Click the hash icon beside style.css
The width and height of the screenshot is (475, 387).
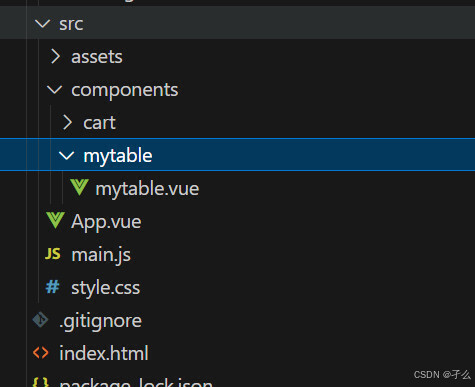pyautogui.click(x=52, y=287)
